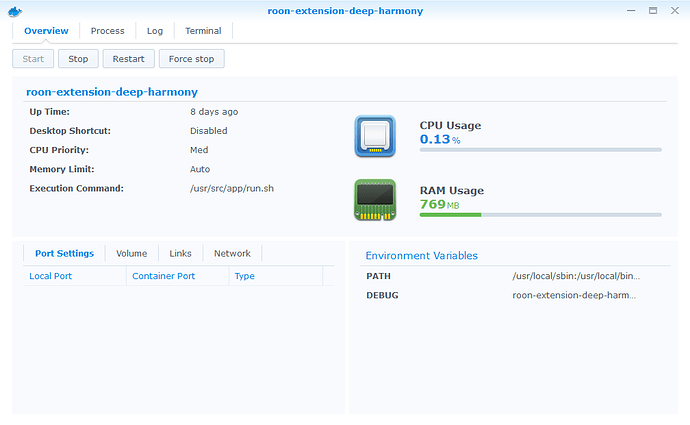690x425 pixels.
Task: Click the 'Memory Limit:' label
Action: tap(62, 169)
